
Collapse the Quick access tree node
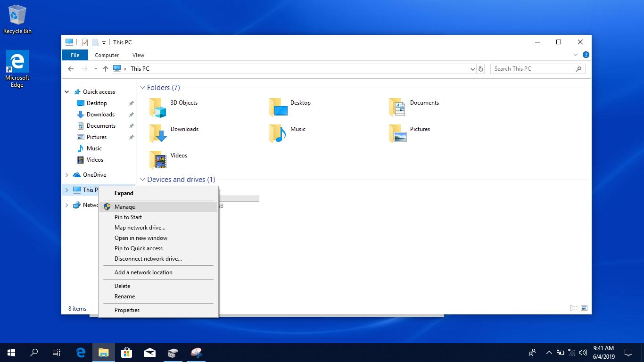tap(67, 92)
